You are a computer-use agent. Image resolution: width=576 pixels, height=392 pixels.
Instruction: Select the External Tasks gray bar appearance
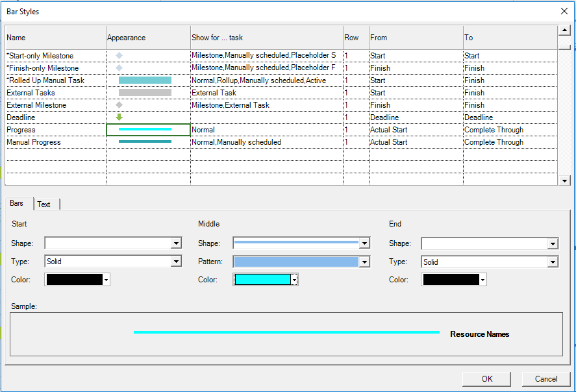(x=145, y=93)
